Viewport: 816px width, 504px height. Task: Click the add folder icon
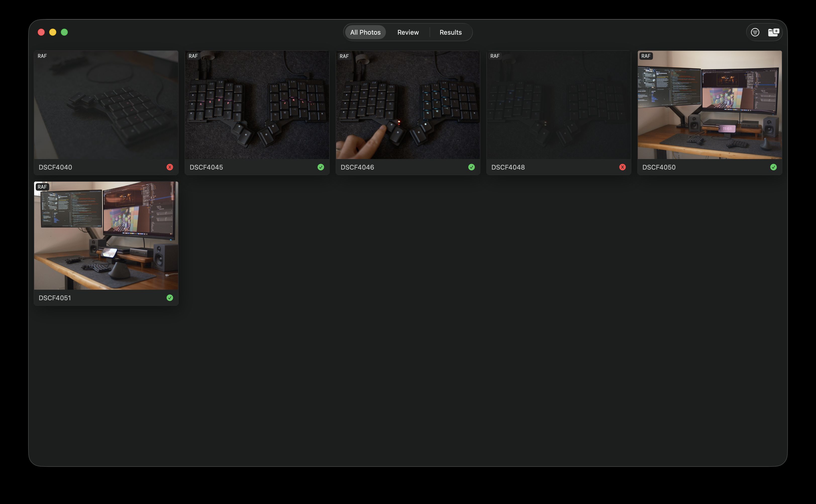(774, 32)
